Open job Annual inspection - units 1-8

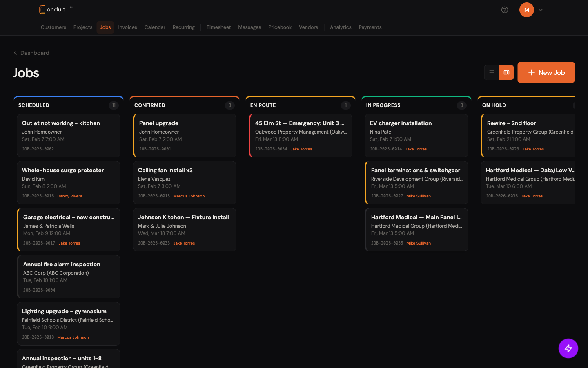click(x=69, y=359)
